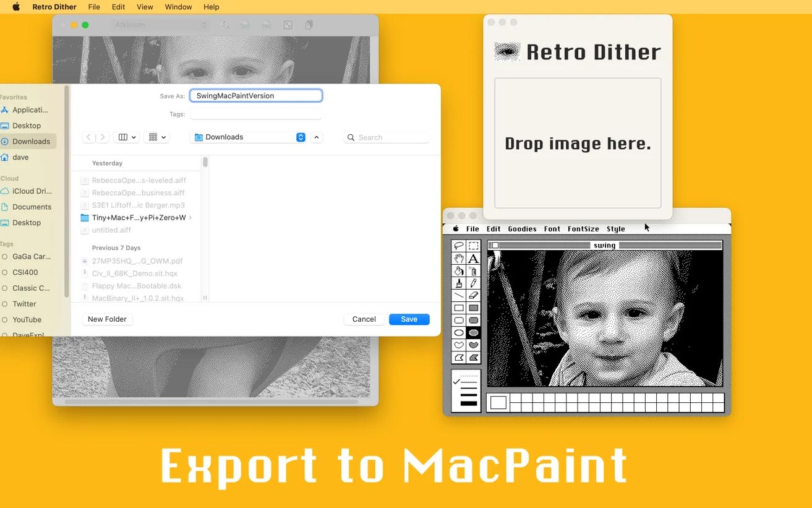Click the image export icon in Retro Dither toolbar
This screenshot has width=812, height=508.
(287, 25)
